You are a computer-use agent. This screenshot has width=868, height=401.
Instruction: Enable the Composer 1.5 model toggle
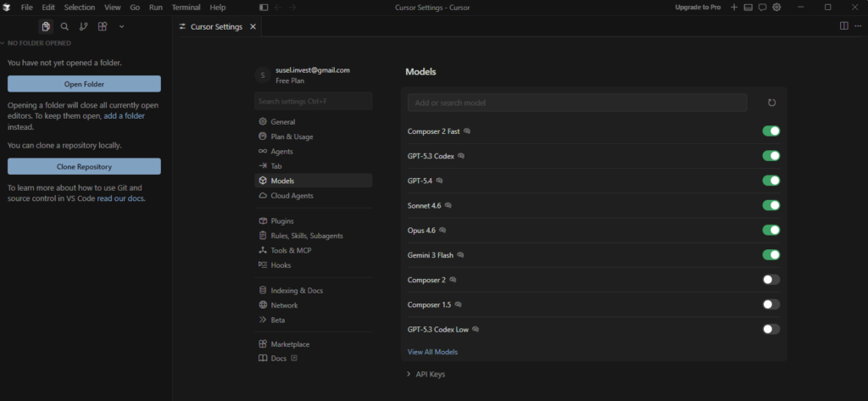point(771,304)
